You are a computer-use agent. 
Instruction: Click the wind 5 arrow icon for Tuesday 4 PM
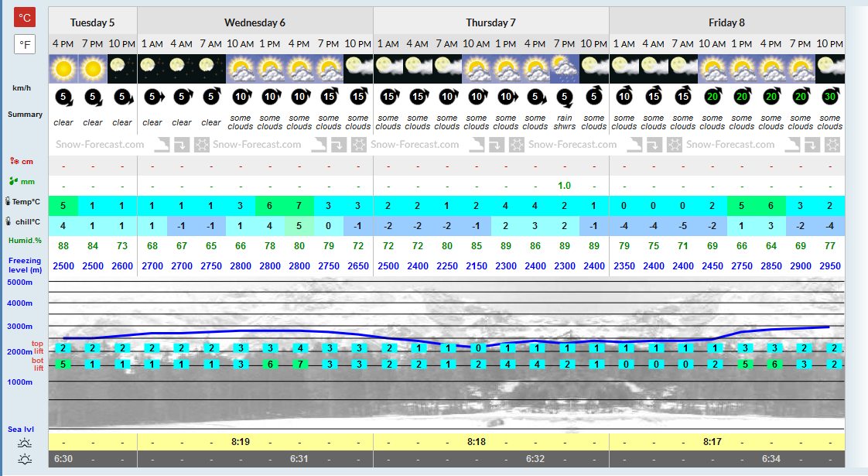[x=63, y=98]
